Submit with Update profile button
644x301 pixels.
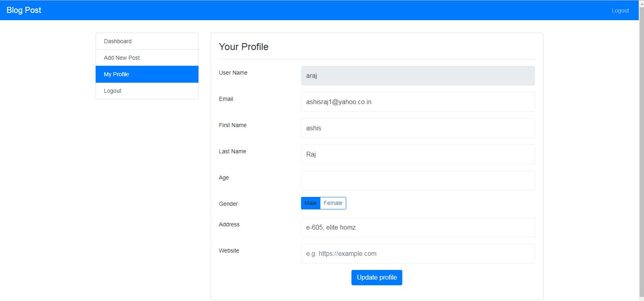376,277
